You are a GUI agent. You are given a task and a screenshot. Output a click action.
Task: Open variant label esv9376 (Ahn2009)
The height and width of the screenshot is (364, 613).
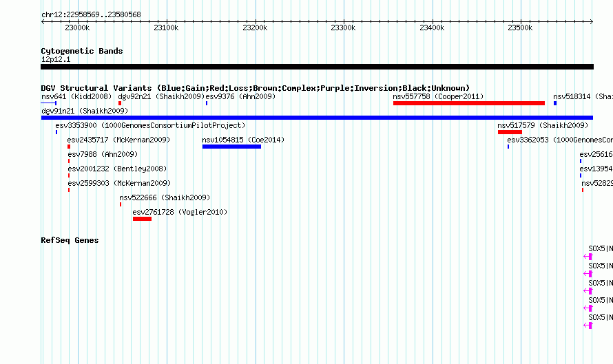click(x=240, y=96)
